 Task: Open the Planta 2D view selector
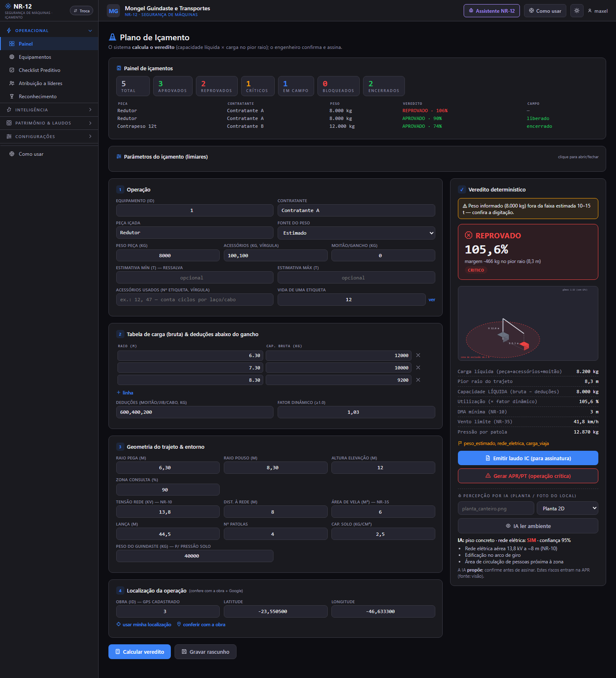[x=567, y=508]
